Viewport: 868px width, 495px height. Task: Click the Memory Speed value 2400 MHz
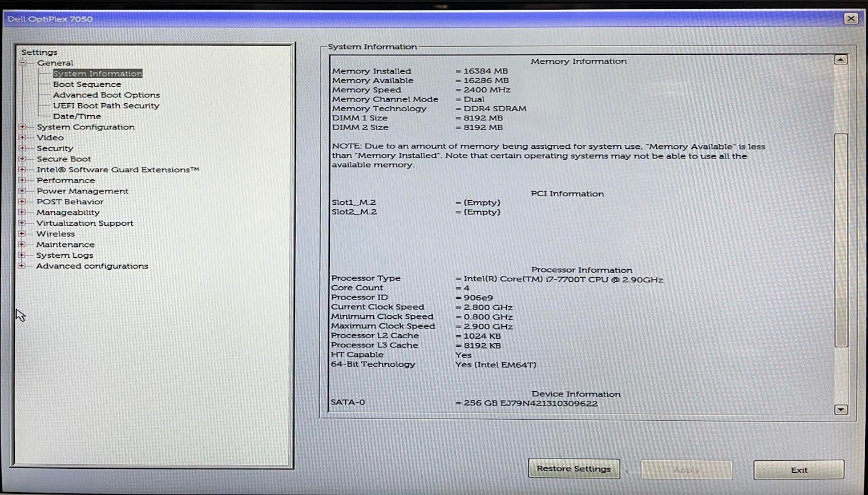tap(487, 90)
